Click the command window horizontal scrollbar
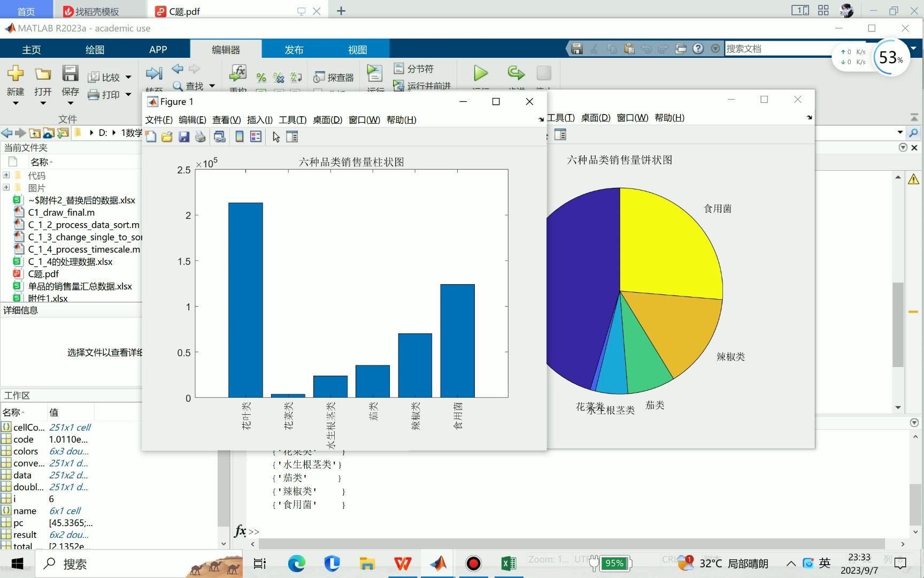Screen dimensions: 924x578 [x=571, y=544]
